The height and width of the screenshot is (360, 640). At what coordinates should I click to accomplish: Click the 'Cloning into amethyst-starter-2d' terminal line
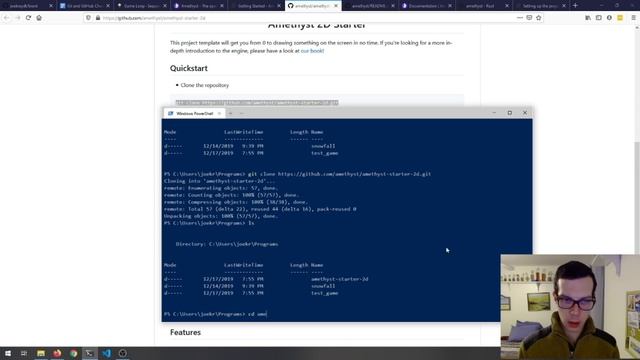pyautogui.click(x=220, y=181)
